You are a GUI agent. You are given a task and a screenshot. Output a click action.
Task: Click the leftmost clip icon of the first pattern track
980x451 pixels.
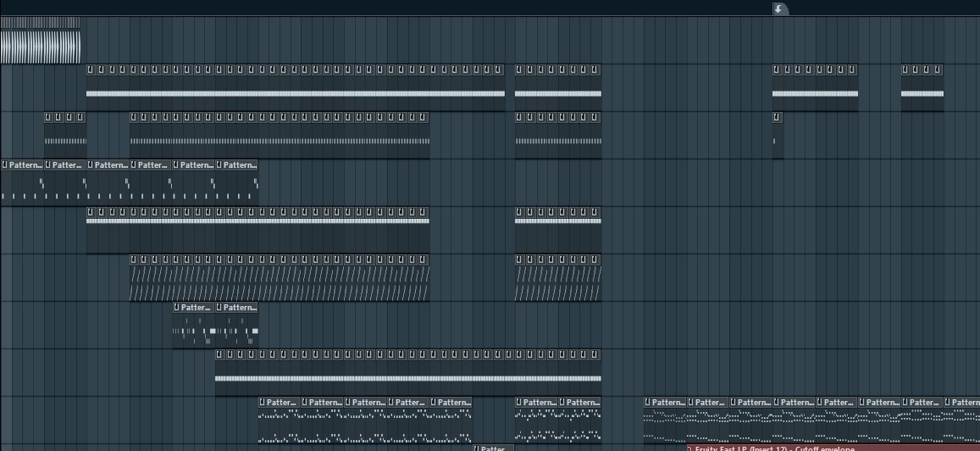tap(91, 70)
